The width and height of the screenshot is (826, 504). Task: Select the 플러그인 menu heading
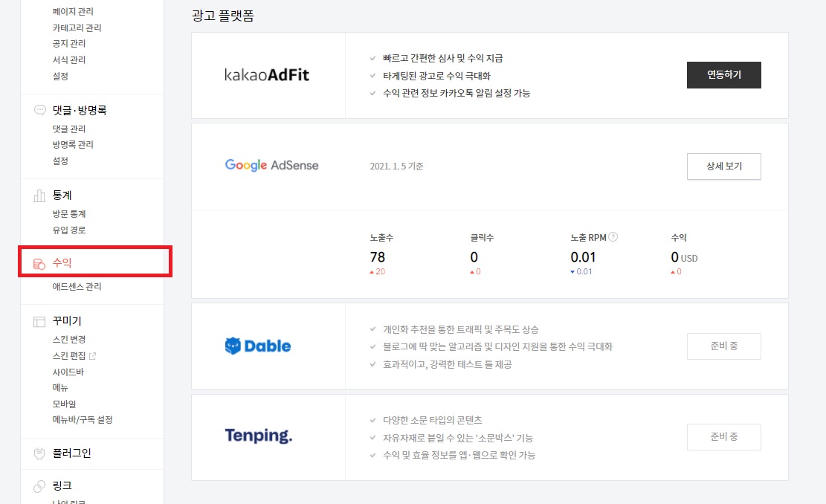click(71, 453)
